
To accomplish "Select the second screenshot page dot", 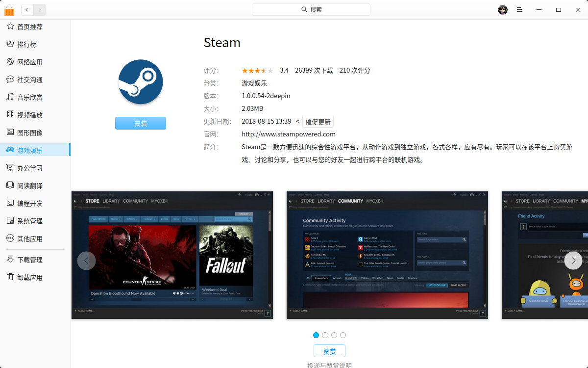I will click(x=325, y=335).
